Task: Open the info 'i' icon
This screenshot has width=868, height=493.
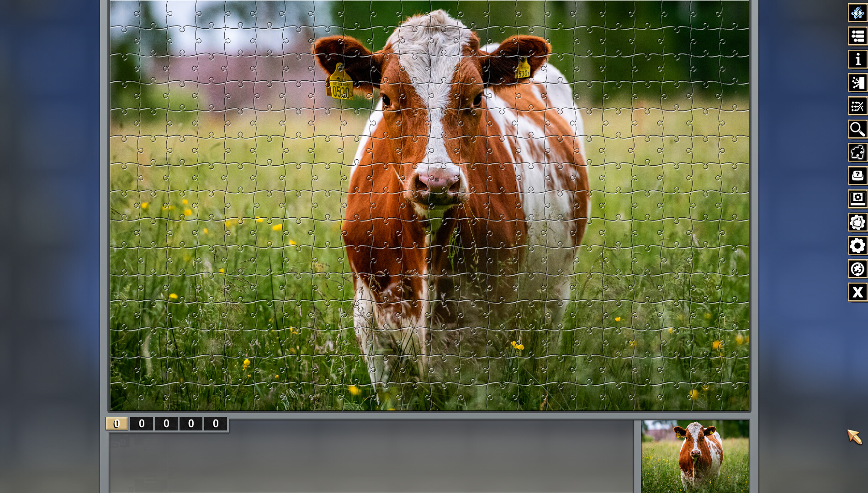Action: 857,59
